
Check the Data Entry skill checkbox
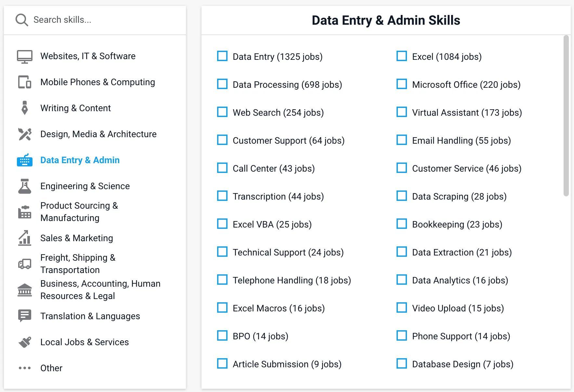coord(222,56)
